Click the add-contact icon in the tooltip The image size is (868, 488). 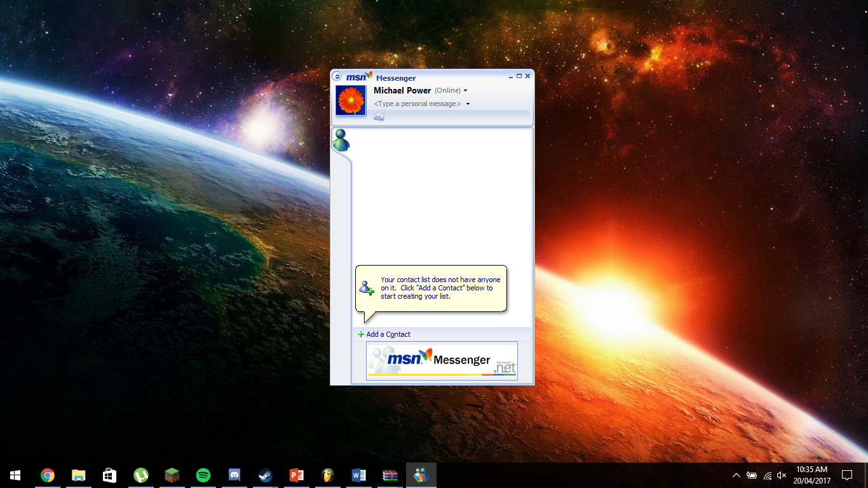367,288
